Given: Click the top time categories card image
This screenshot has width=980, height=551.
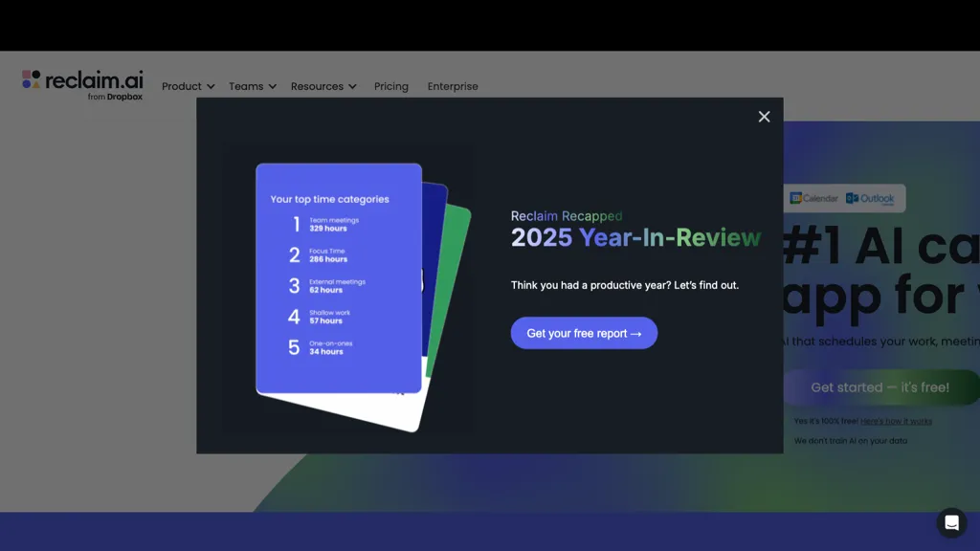Looking at the screenshot, I should [339, 278].
